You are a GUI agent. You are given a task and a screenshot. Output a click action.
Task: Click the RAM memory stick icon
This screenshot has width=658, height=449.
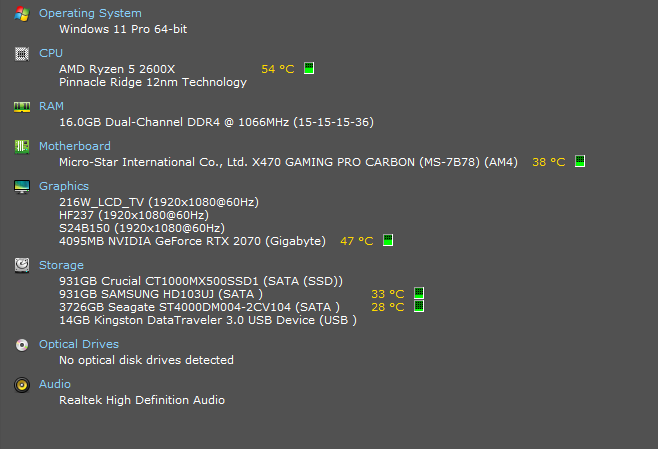pyautogui.click(x=22, y=107)
